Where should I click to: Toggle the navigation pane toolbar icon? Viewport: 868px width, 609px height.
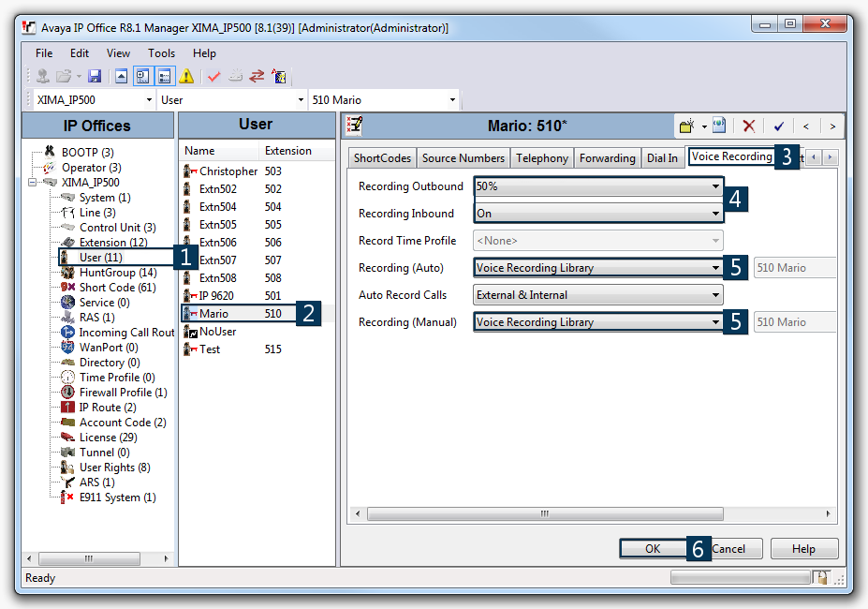(x=143, y=76)
